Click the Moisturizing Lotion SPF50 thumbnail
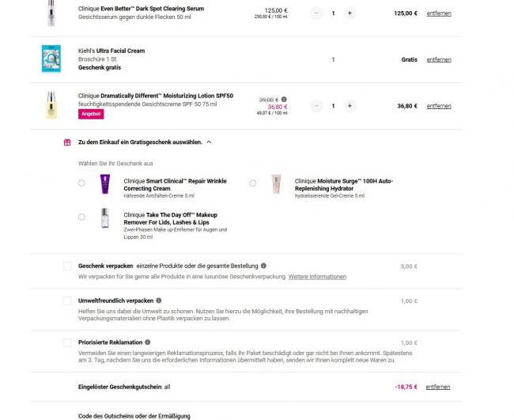 pyautogui.click(x=51, y=105)
